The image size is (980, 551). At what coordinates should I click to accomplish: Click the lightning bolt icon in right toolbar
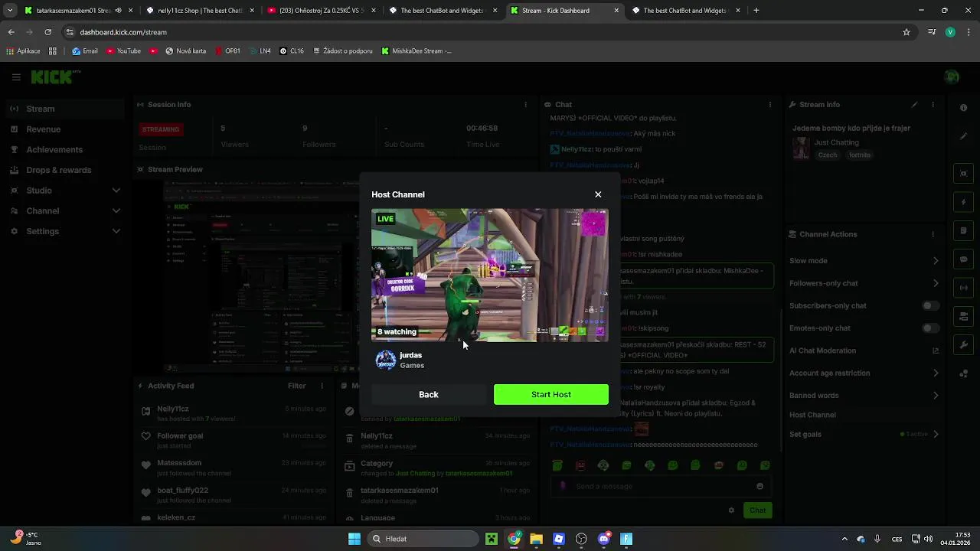click(x=964, y=202)
